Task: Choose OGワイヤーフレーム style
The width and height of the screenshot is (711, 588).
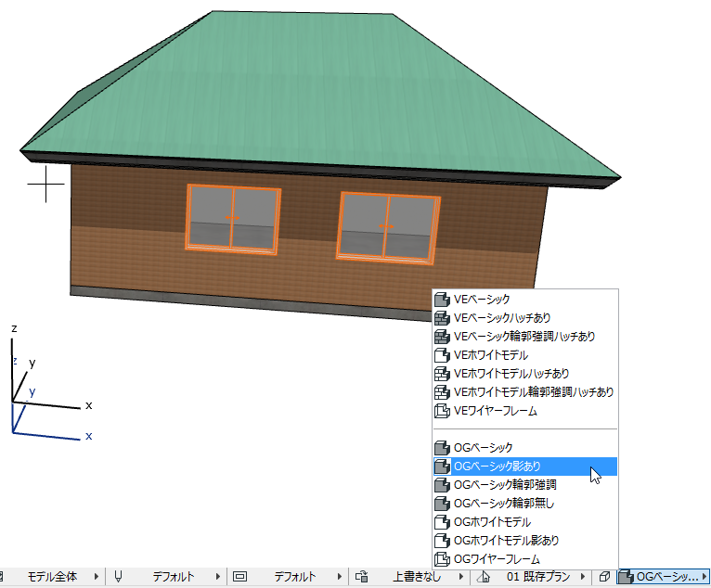Action: 525,559
